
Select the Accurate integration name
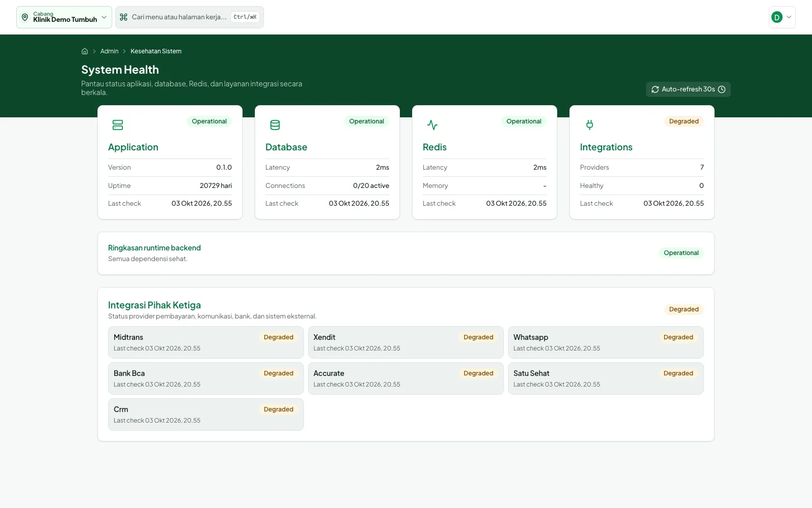click(x=329, y=373)
